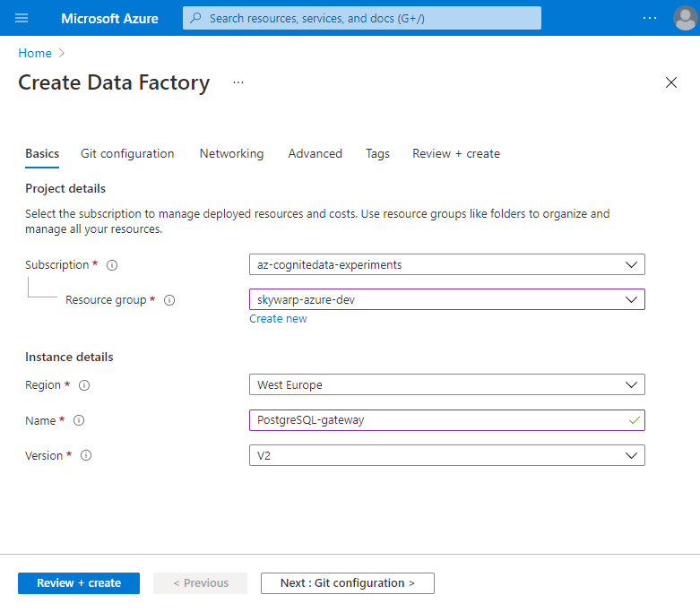Screen dimensions: 700x612
Task: Click the blue Review + create button
Action: [x=79, y=583]
